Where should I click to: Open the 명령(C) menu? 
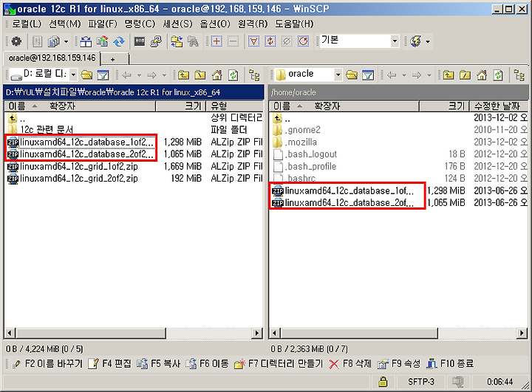click(x=140, y=24)
